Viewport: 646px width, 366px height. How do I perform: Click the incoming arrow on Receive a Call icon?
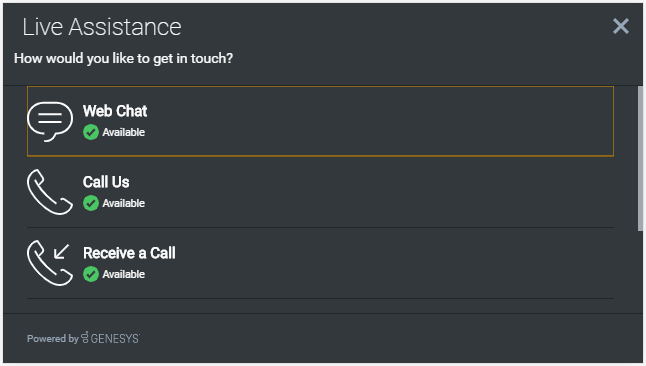tap(61, 251)
